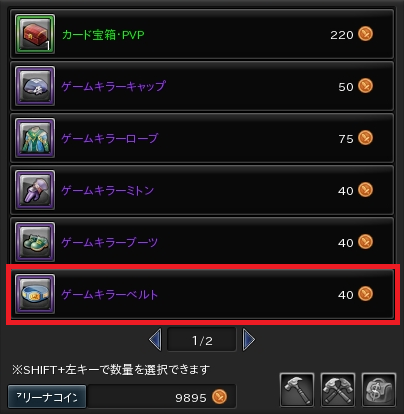Image resolution: width=404 pixels, height=414 pixels.
Task: Click the coin icon beside the 220 price
Action: pos(365,34)
